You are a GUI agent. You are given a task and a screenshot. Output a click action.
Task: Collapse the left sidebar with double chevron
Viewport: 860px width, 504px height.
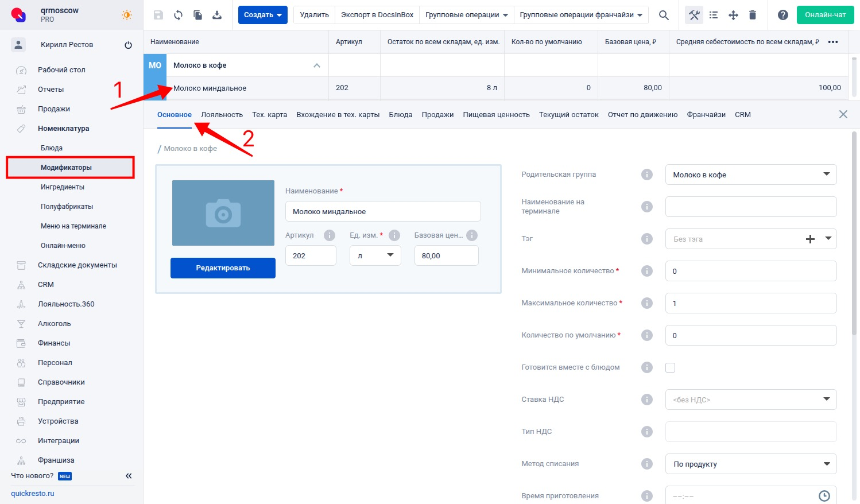click(129, 476)
